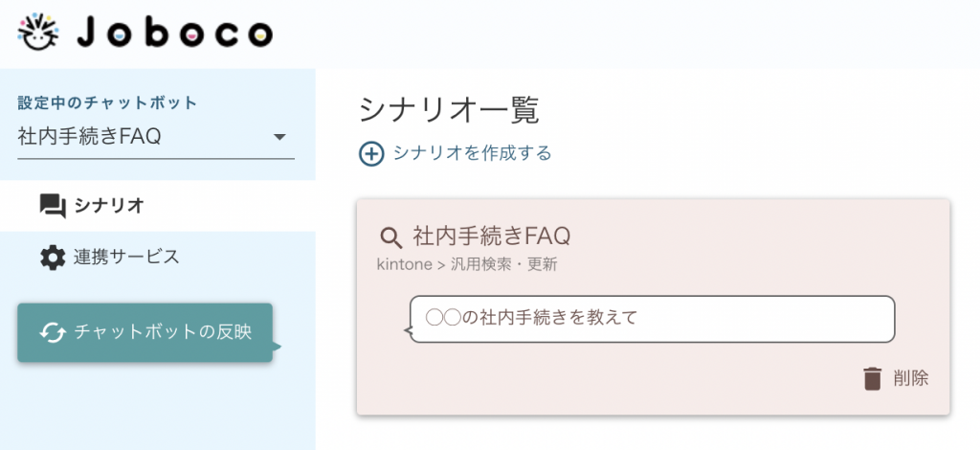Expand chatbot selector using the down arrow
980x450 pixels.
point(280,137)
